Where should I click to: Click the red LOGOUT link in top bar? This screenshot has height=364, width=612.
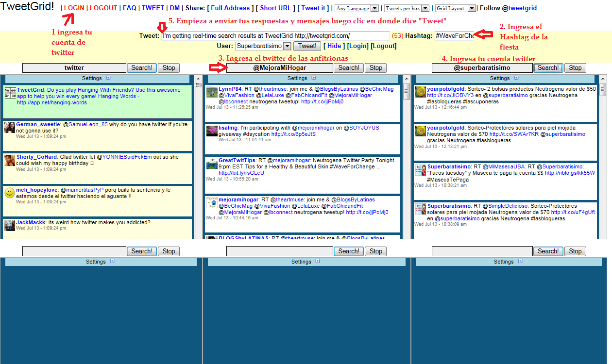coord(103,8)
